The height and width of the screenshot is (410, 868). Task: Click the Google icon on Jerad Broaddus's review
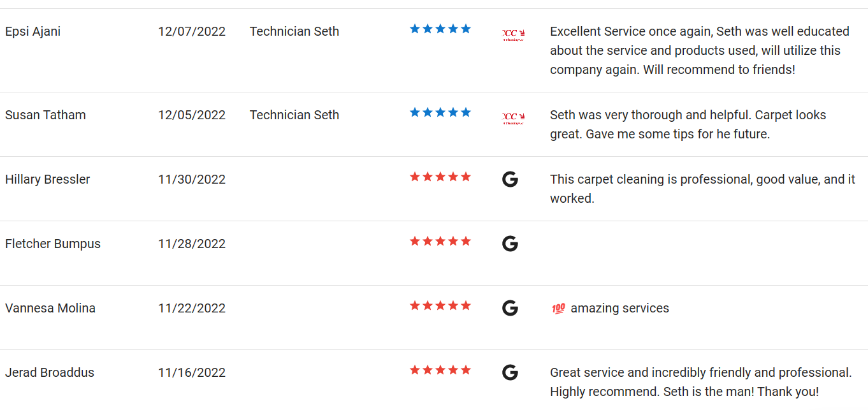click(510, 372)
